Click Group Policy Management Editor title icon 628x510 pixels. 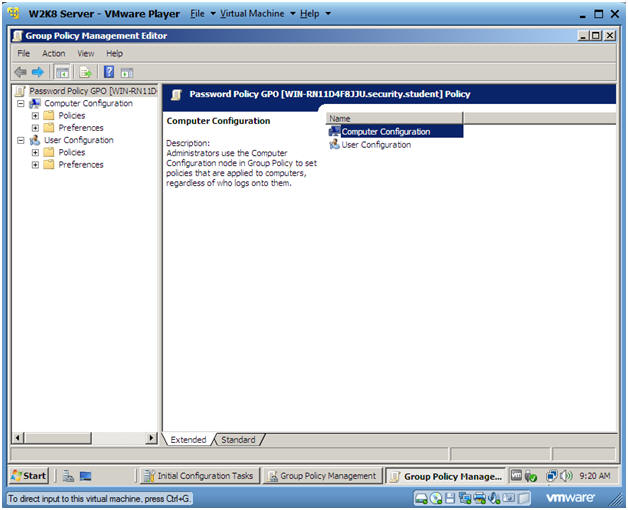click(x=17, y=36)
